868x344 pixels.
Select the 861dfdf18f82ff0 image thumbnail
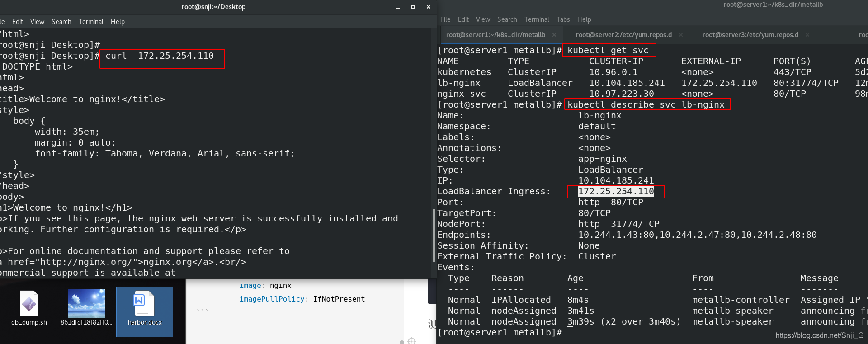pos(86,308)
